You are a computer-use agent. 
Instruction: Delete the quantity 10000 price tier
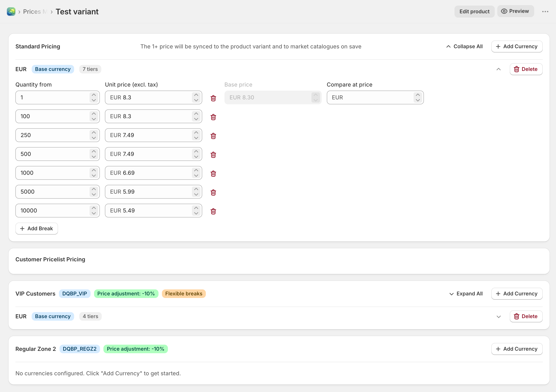[x=213, y=211]
